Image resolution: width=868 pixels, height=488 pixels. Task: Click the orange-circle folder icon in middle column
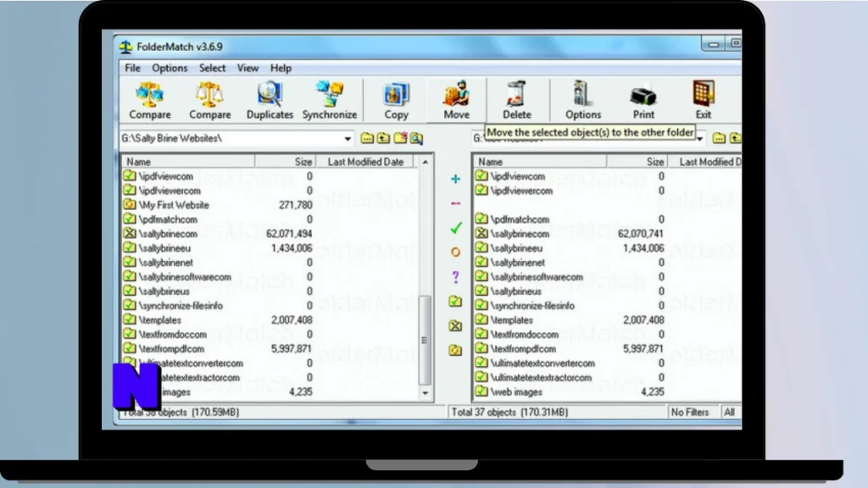coord(455,350)
